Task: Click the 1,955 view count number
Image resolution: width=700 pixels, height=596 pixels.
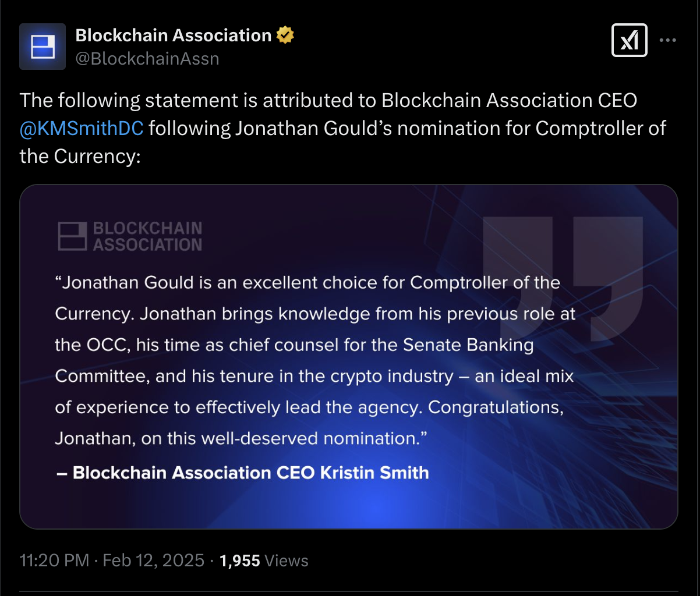Action: tap(239, 560)
